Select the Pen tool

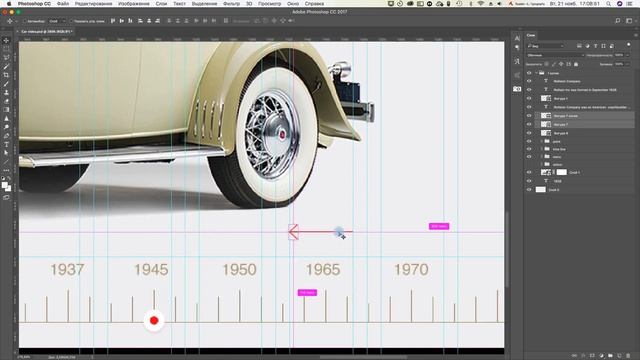(6, 136)
